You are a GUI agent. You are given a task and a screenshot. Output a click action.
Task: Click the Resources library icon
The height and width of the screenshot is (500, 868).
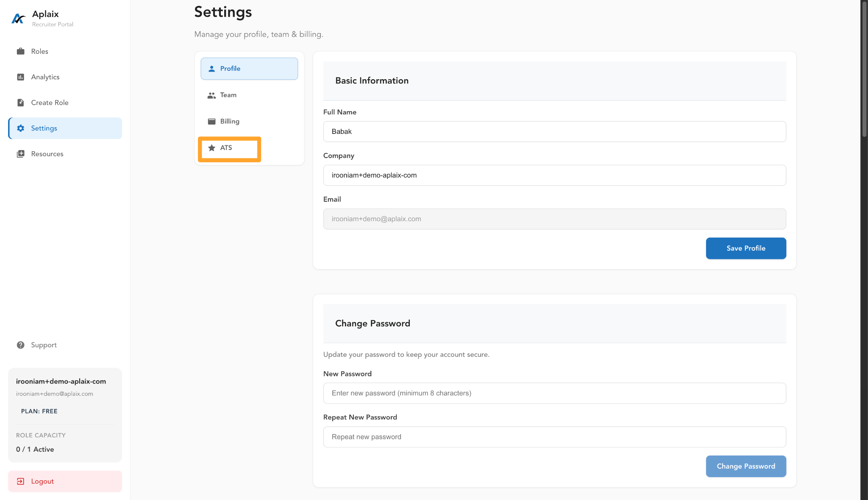point(20,154)
